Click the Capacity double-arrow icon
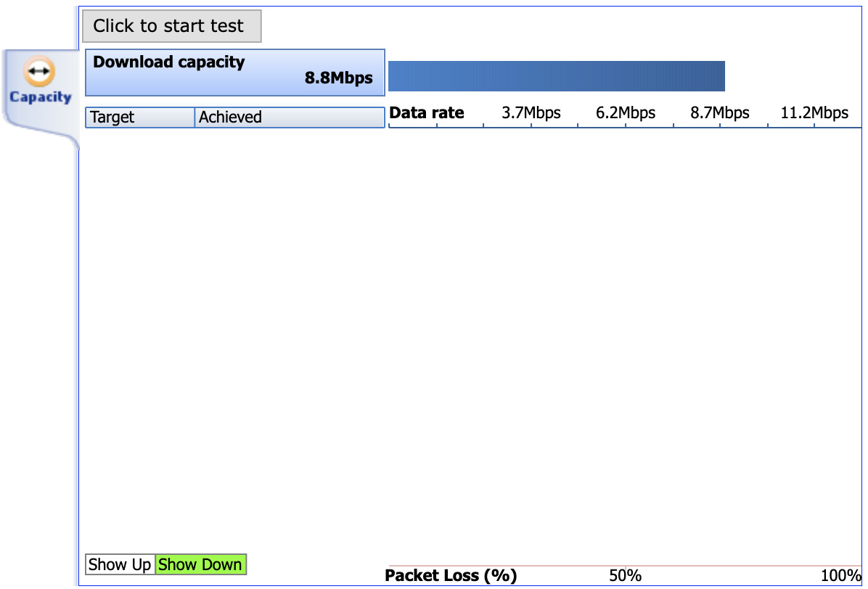868x589 pixels. (39, 71)
